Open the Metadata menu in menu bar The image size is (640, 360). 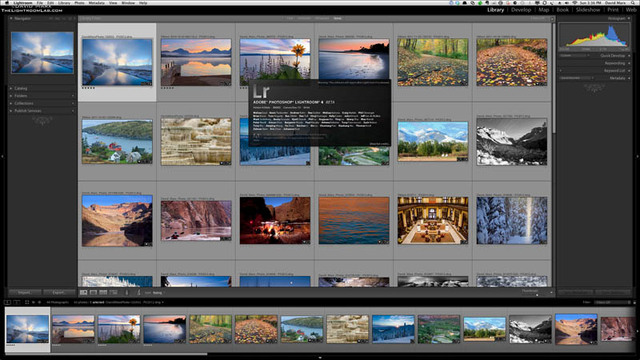tap(96, 2)
